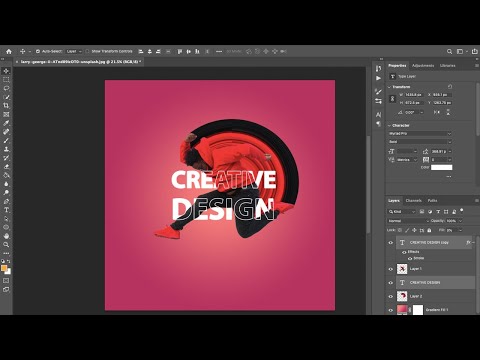The height and width of the screenshot is (360, 480).
Task: Open the Paragraph panel icon in dock
Action: point(378,123)
